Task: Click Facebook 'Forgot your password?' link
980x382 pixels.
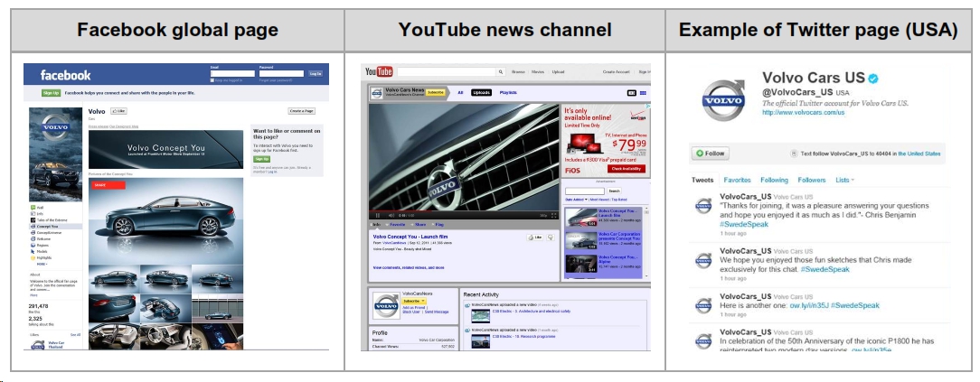Action: 276,80
